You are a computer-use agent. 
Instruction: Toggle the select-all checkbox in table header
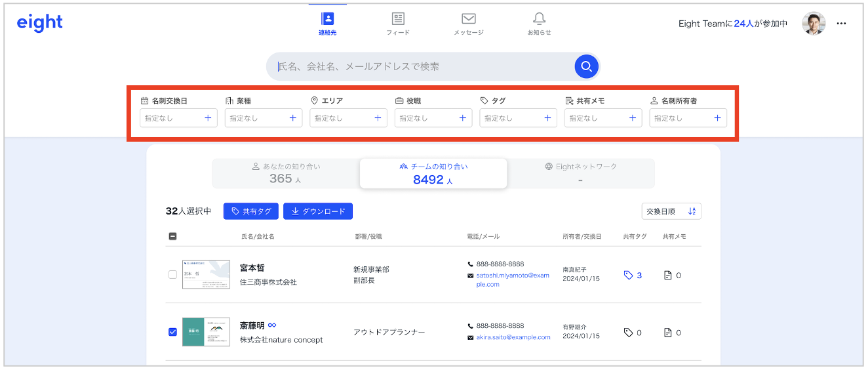tap(173, 236)
